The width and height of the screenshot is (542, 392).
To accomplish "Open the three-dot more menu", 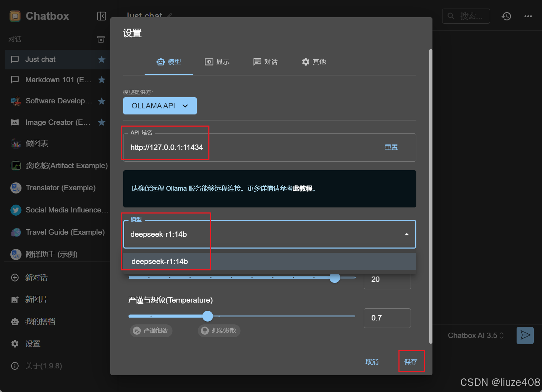I will coord(528,16).
